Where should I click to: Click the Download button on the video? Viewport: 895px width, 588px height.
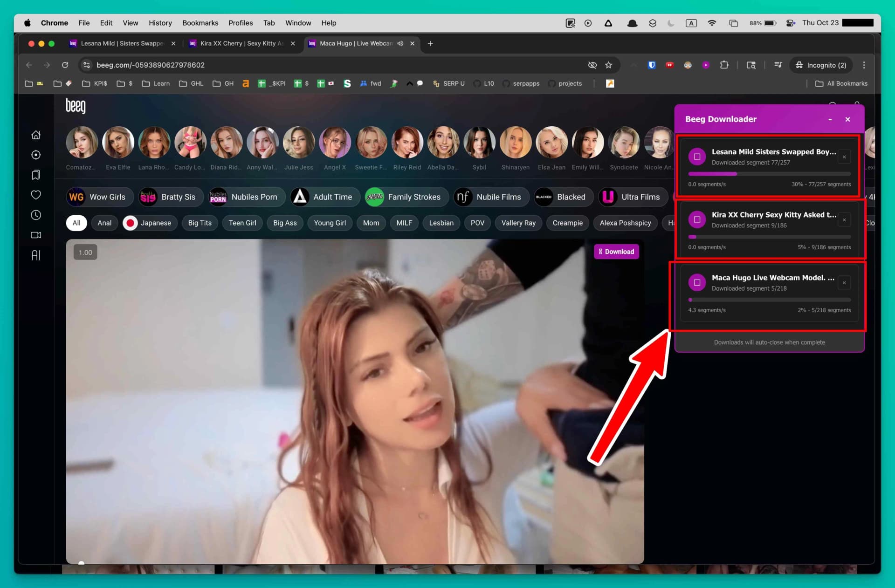(x=616, y=252)
